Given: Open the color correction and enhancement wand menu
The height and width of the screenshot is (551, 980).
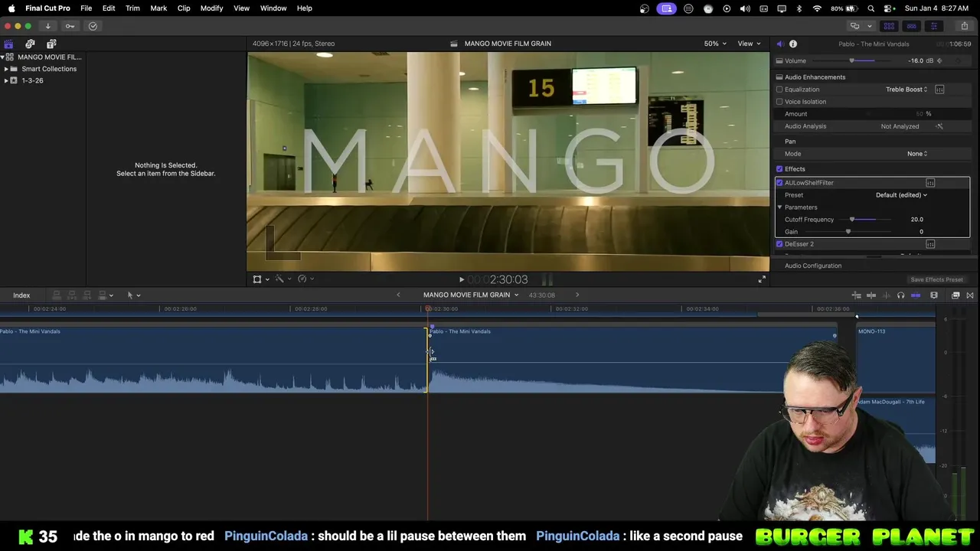Looking at the screenshot, I should (x=283, y=279).
